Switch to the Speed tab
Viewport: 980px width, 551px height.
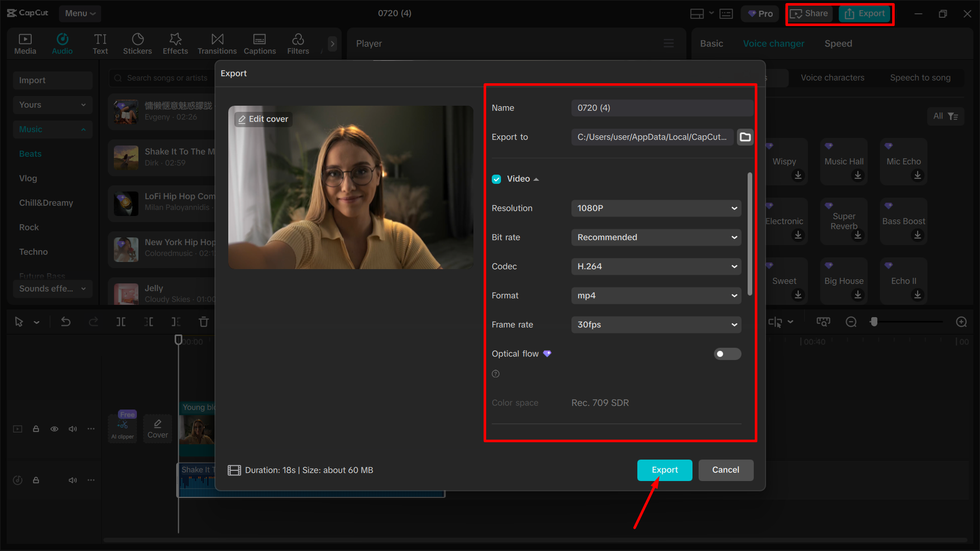click(x=838, y=43)
